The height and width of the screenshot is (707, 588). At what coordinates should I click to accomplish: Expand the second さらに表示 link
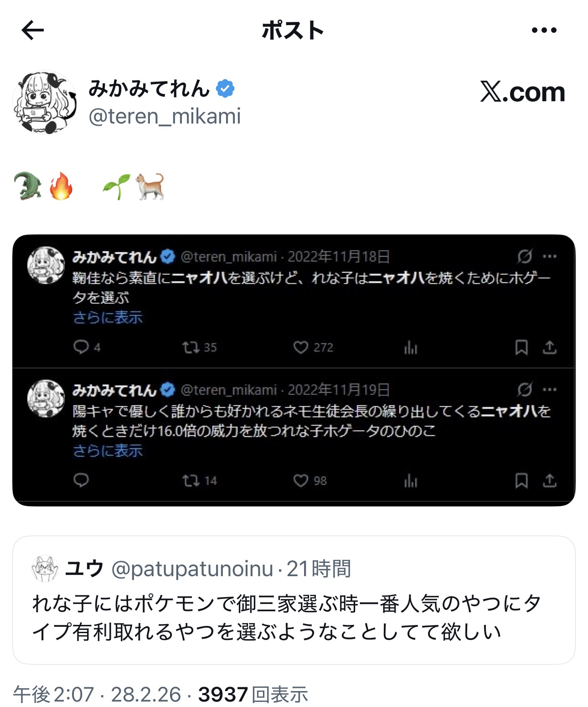(x=108, y=450)
